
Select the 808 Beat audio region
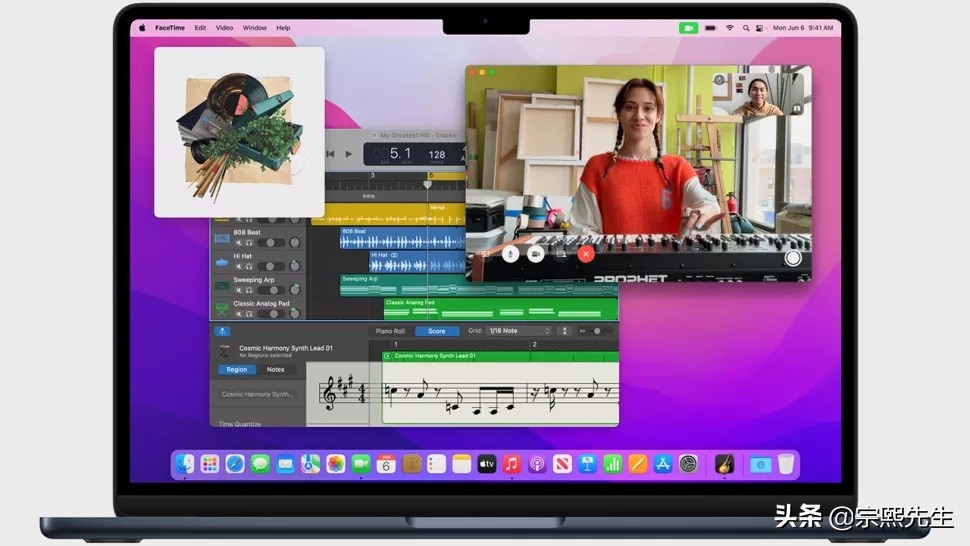[x=402, y=238]
